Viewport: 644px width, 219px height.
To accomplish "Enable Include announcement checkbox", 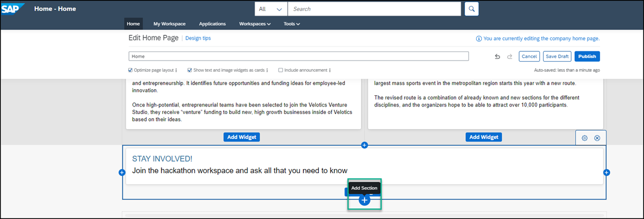I will click(280, 70).
